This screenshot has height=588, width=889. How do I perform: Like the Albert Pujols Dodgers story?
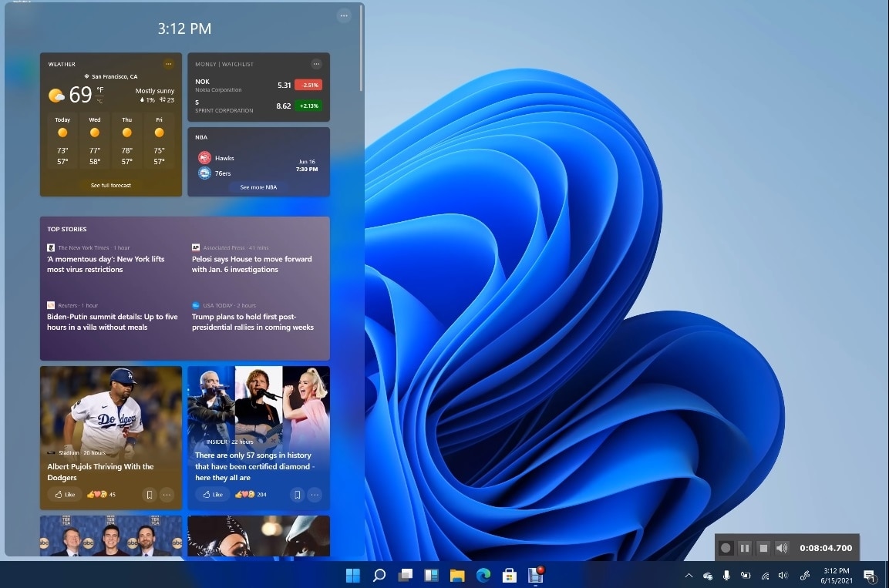pos(65,495)
